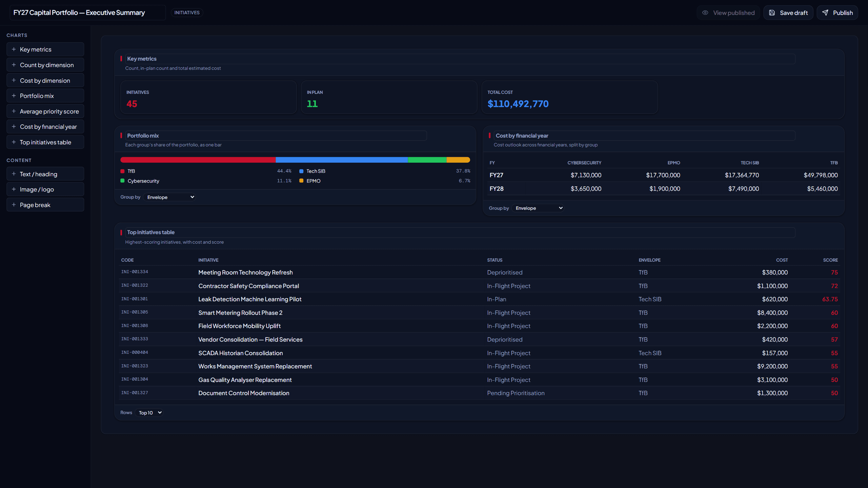
Task: Open Portfolio mix Group by Envelope dropdown
Action: pos(170,197)
